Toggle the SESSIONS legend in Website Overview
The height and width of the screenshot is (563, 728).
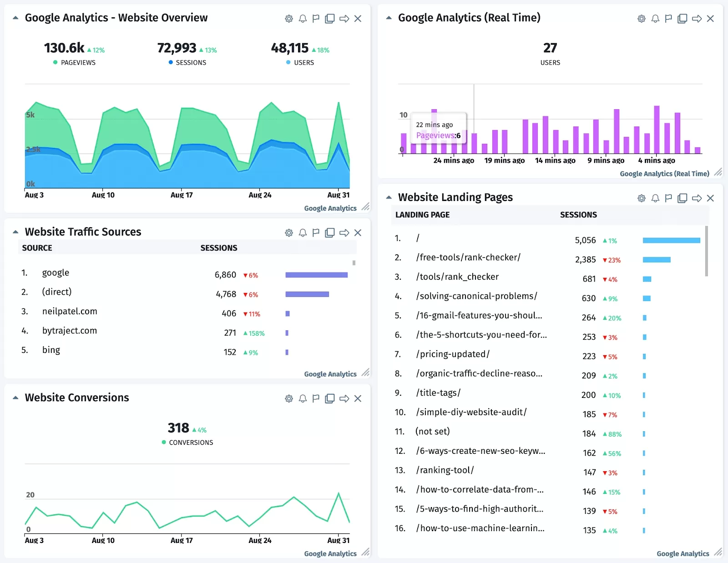click(188, 62)
